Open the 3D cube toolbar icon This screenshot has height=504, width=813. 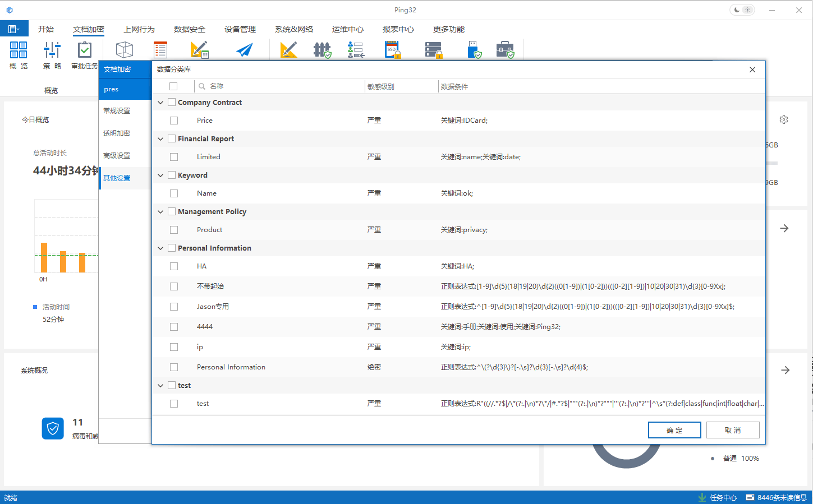pos(125,50)
